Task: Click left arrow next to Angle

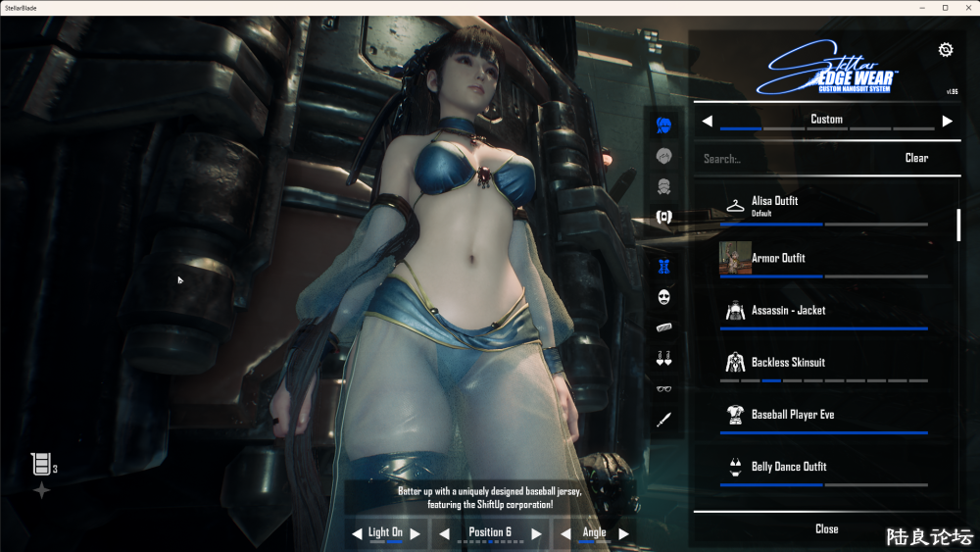Action: [x=565, y=534]
